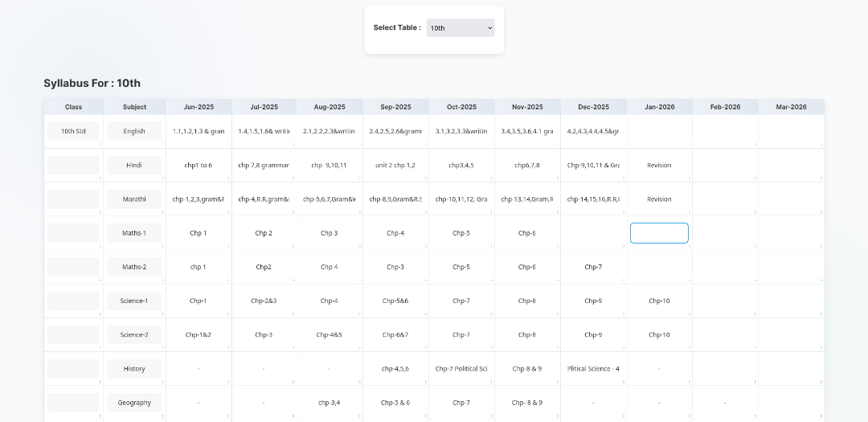Select the Subject column header
868x422 pixels.
coord(134,107)
